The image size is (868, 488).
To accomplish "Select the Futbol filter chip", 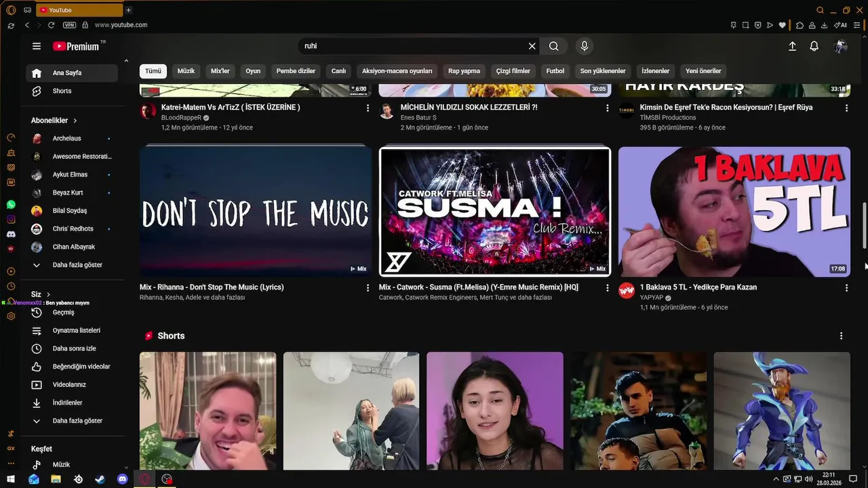I will pyautogui.click(x=555, y=71).
